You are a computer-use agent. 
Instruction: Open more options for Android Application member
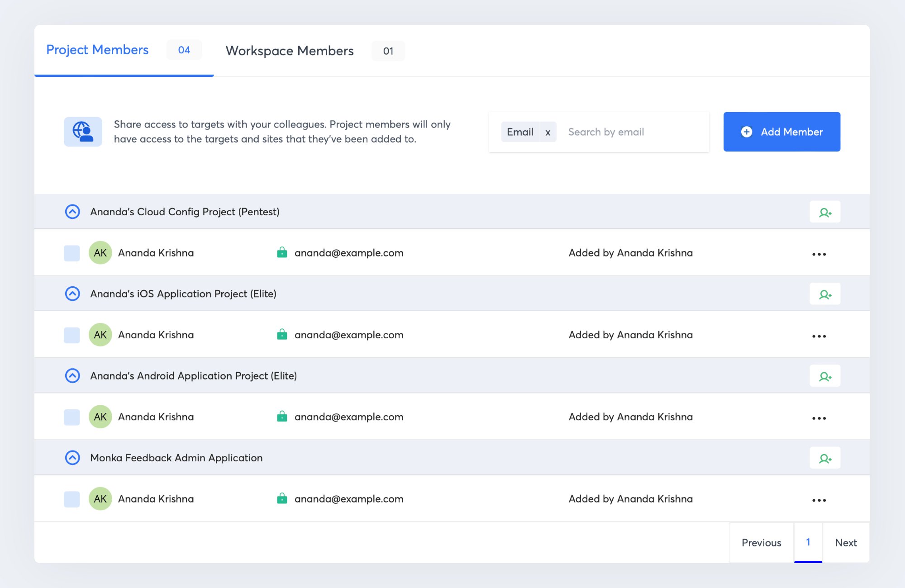pos(819,418)
